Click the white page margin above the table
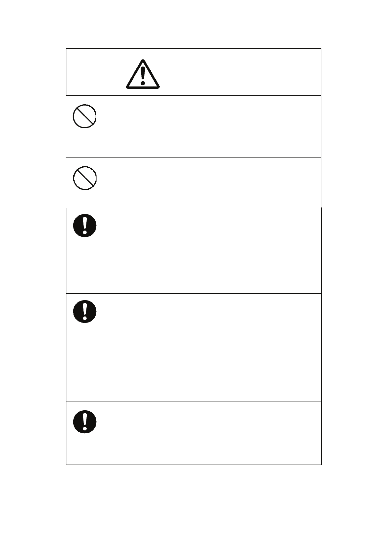Viewport: 392px width, 554px height. [196, 24]
